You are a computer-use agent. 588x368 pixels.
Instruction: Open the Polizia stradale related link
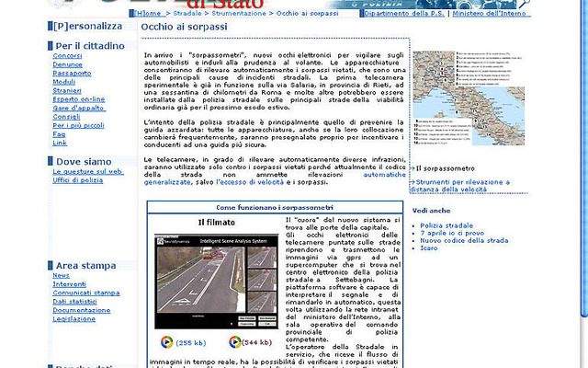coord(447,225)
